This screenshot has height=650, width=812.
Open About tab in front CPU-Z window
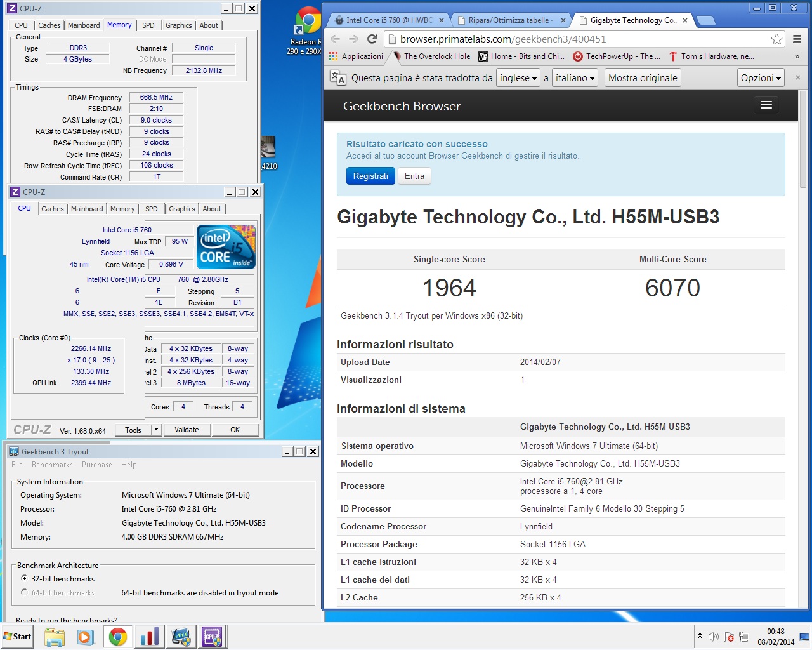[x=212, y=209]
